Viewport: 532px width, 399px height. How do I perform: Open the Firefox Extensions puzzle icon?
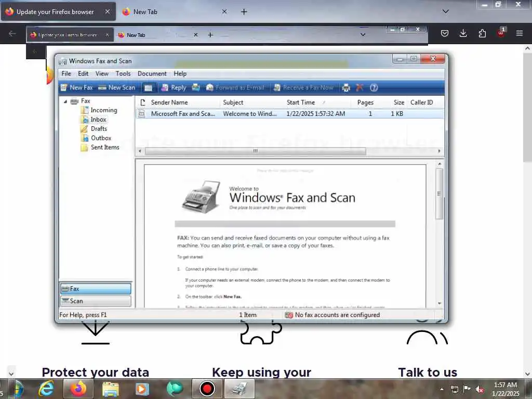pyautogui.click(x=482, y=33)
